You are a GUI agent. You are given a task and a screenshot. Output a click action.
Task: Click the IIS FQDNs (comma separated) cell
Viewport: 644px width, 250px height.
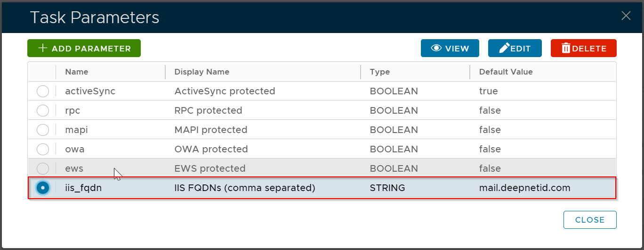tap(245, 188)
